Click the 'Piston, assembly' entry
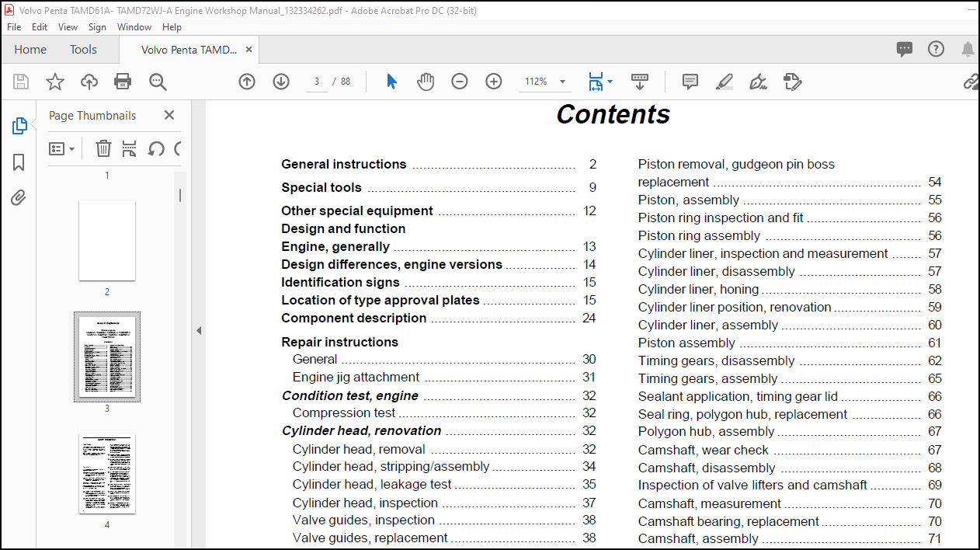 pos(790,200)
